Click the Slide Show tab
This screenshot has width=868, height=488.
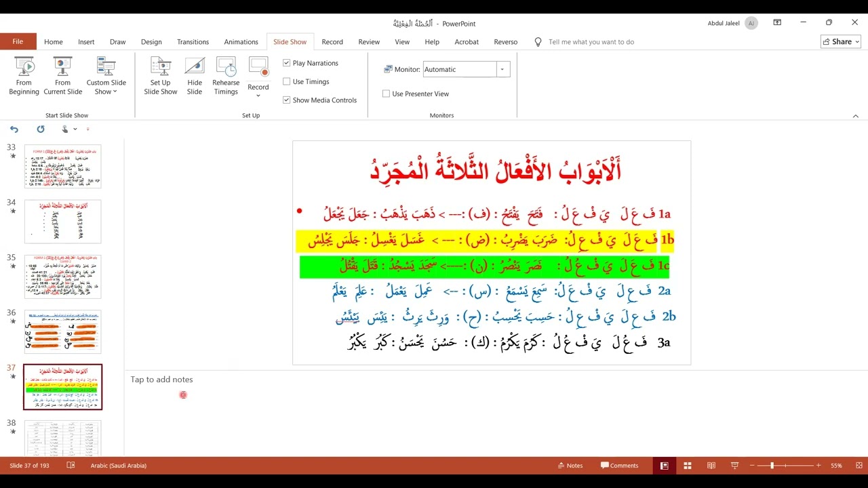(290, 41)
